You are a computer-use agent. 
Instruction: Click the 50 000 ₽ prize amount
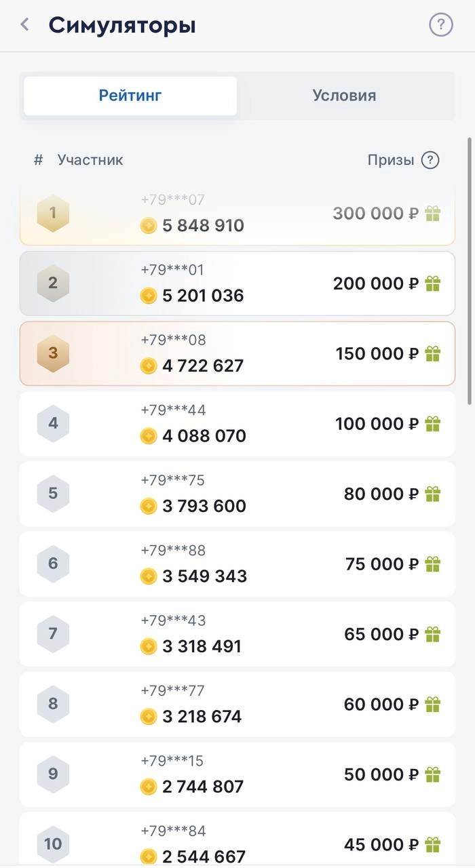381,774
